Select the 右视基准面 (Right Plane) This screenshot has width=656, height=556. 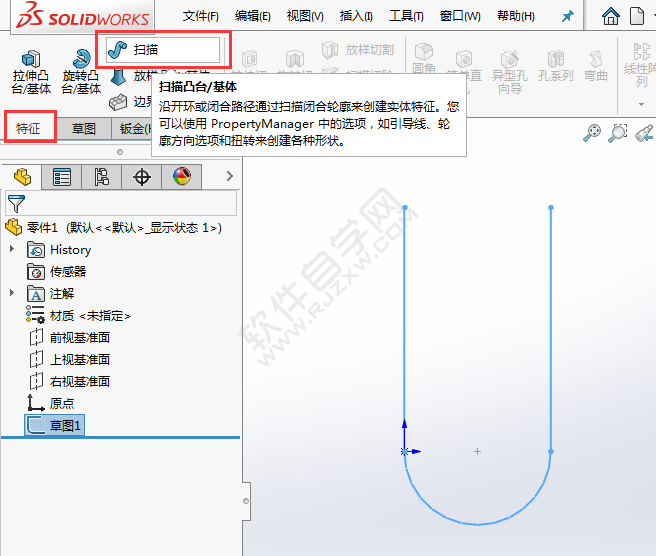(69, 381)
